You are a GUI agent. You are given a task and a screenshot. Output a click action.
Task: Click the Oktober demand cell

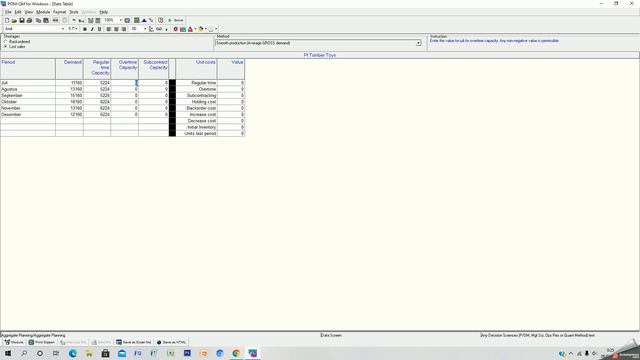69,102
